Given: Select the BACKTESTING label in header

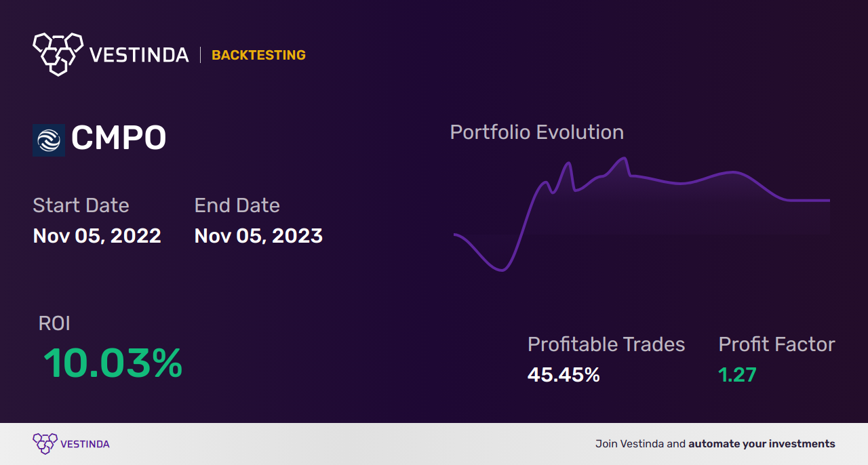Looking at the screenshot, I should click(258, 55).
